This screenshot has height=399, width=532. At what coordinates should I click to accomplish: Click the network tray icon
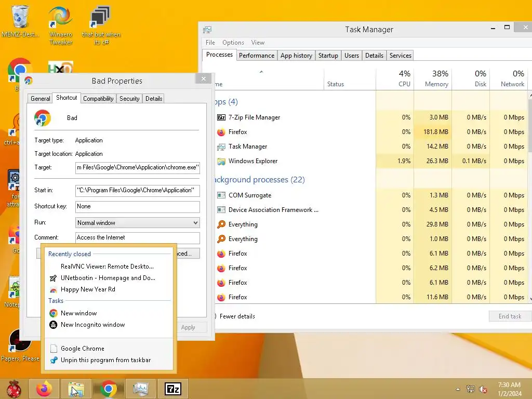(471, 389)
